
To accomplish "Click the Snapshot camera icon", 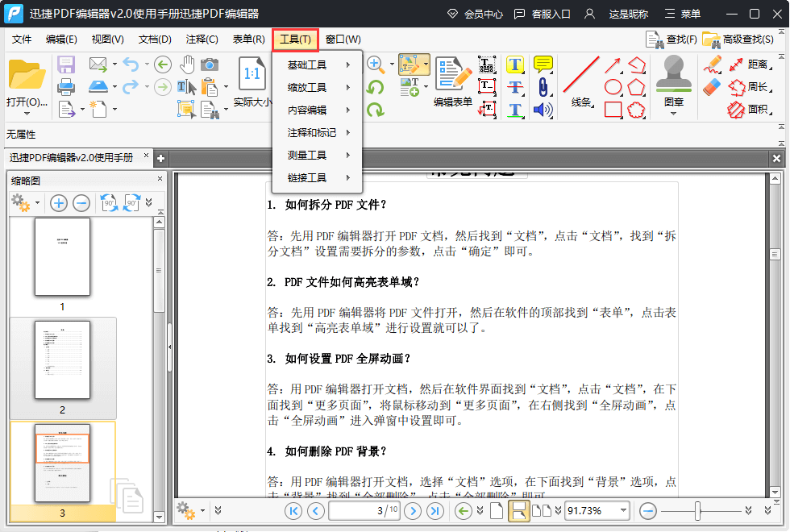I will pyautogui.click(x=210, y=64).
